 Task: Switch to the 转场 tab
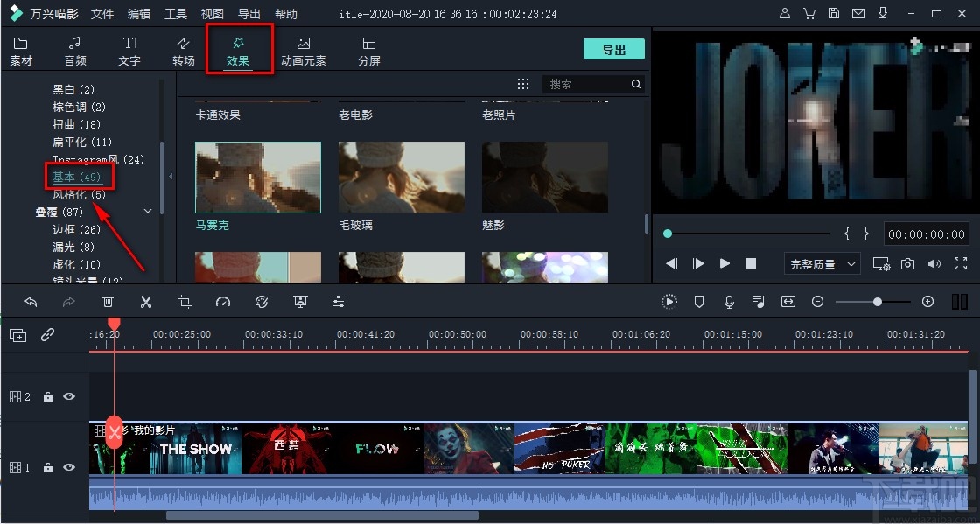[x=183, y=49]
